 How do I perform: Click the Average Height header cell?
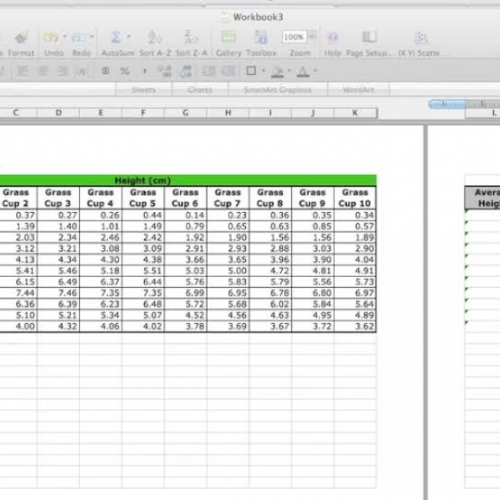tap(482, 198)
